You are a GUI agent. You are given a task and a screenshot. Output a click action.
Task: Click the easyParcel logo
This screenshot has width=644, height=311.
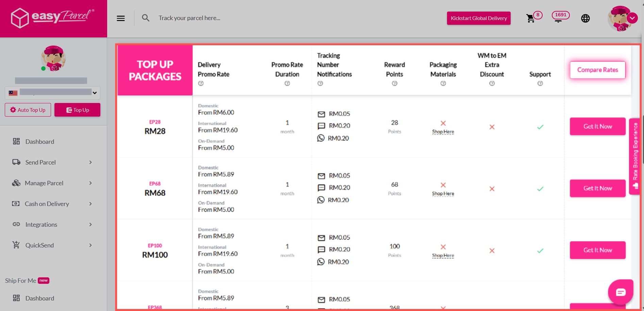(53, 18)
